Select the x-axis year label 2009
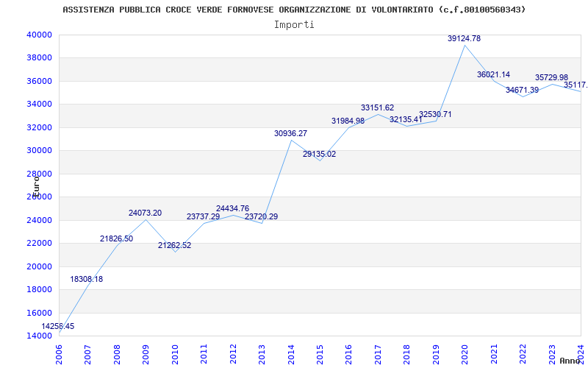This screenshot has height=368, width=588. point(146,355)
